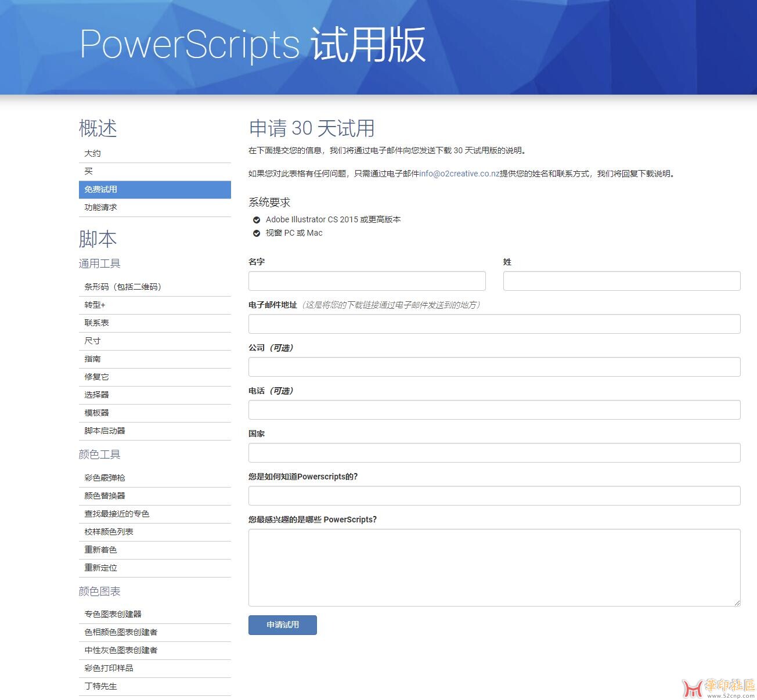Open the 功能请求 sidebar link
The image size is (757, 700).
pos(154,207)
